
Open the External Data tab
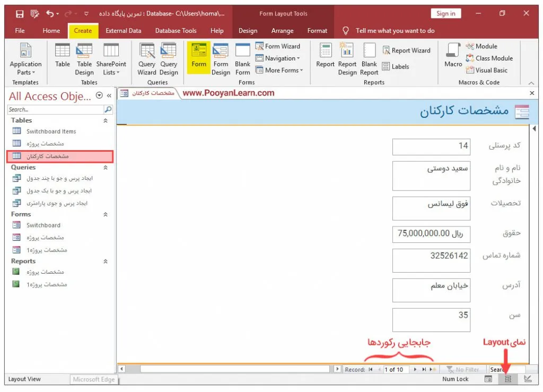click(123, 31)
